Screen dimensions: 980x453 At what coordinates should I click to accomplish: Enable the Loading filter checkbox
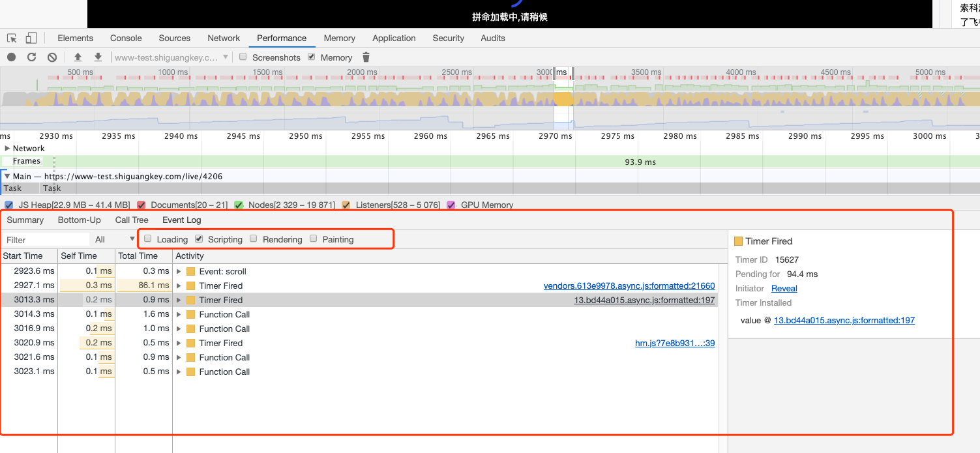pyautogui.click(x=147, y=239)
